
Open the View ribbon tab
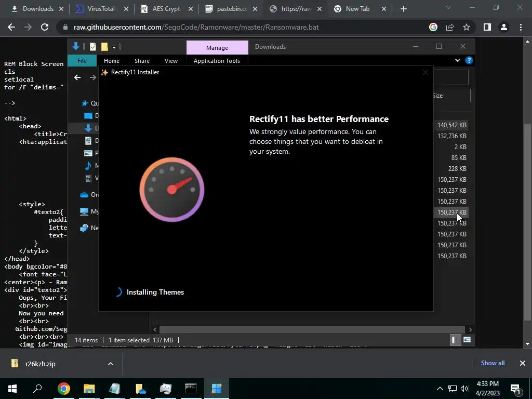point(171,61)
